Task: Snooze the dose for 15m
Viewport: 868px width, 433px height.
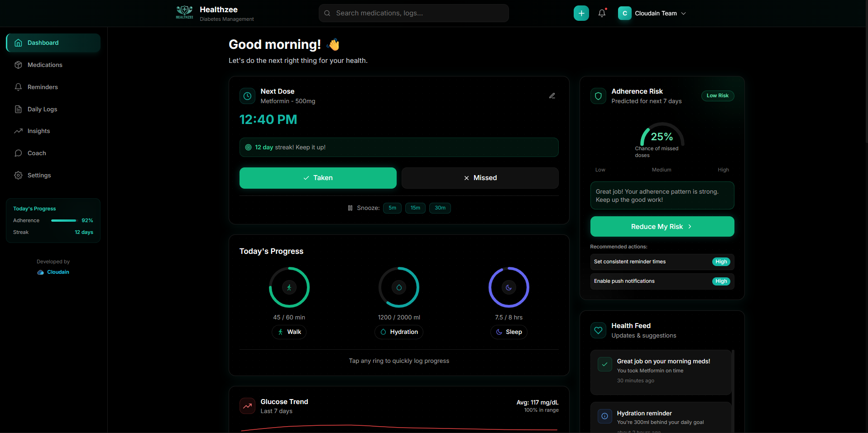Action: tap(415, 208)
